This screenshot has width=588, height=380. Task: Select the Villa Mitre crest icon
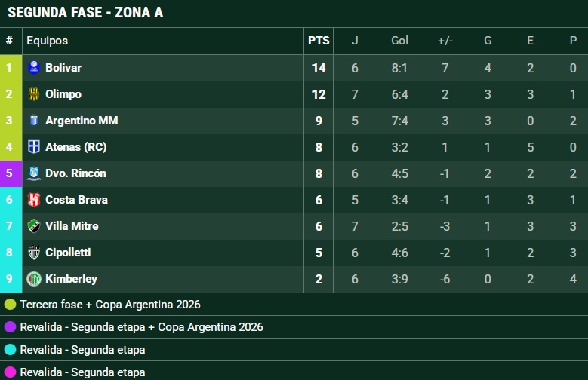(x=34, y=226)
